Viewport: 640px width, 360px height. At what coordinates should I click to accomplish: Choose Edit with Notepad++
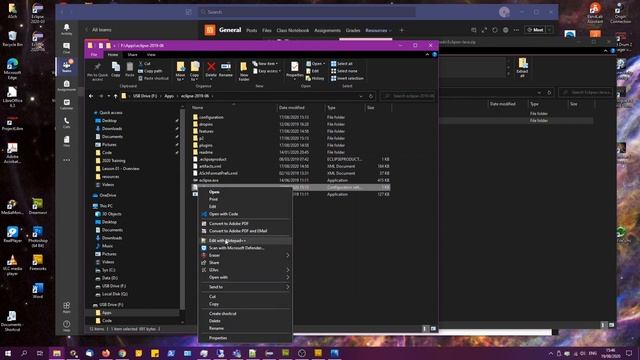pos(245,241)
